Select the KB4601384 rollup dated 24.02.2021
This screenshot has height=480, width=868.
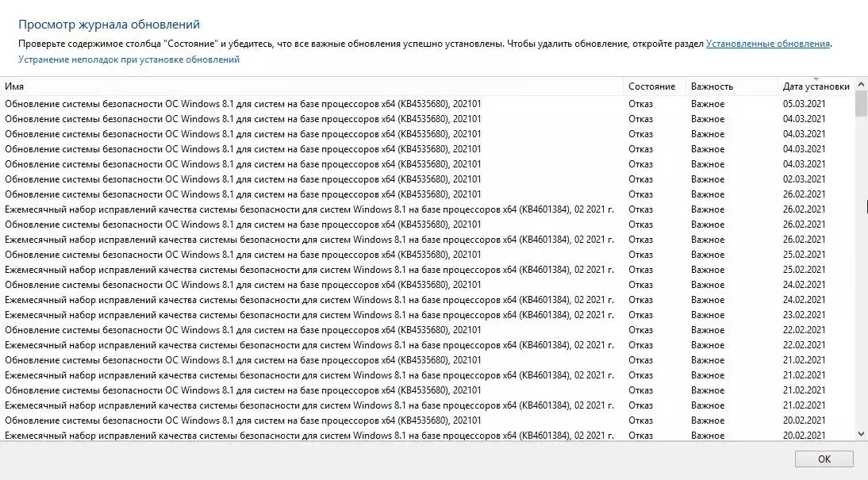(x=427, y=300)
